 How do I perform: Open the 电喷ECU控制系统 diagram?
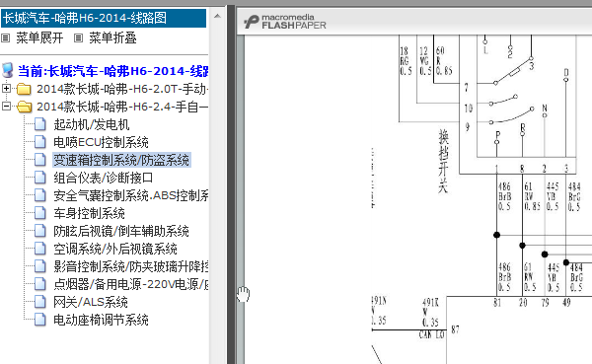101,142
